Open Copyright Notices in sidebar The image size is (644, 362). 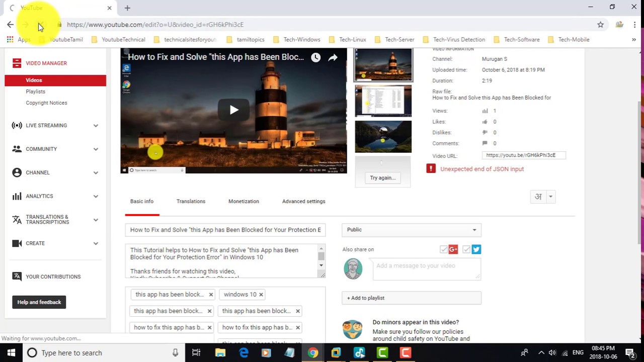click(x=46, y=103)
